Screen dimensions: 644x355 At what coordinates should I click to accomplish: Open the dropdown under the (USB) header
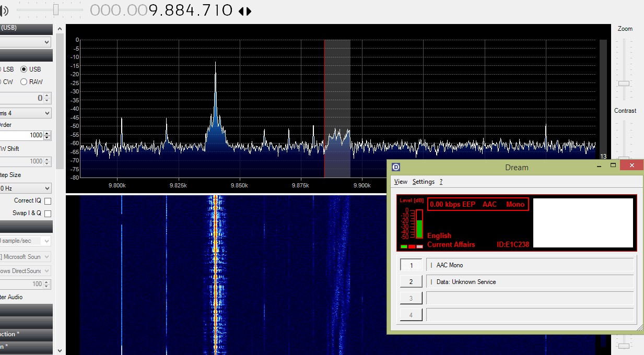[x=26, y=42]
